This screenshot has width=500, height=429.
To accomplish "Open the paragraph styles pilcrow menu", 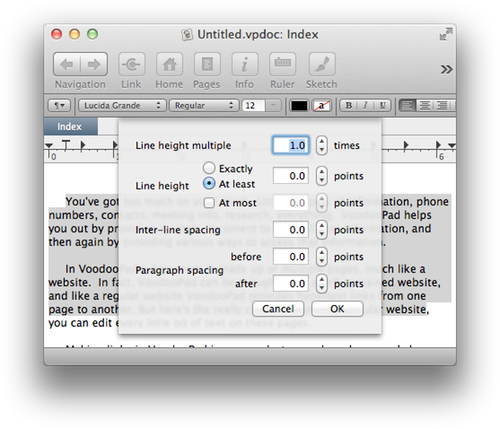I will tap(59, 106).
